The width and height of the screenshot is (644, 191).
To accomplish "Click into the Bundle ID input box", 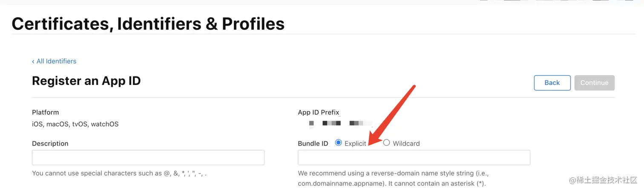I will pos(414,158).
